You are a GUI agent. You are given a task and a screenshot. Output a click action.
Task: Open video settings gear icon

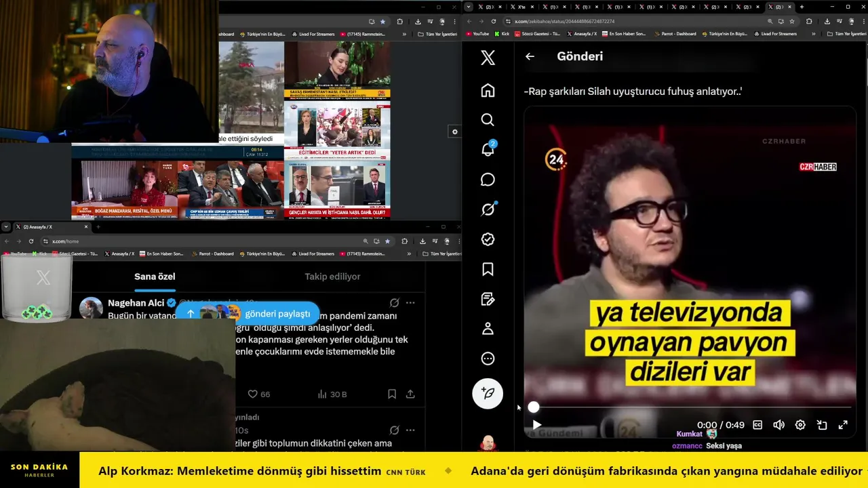pyautogui.click(x=800, y=425)
